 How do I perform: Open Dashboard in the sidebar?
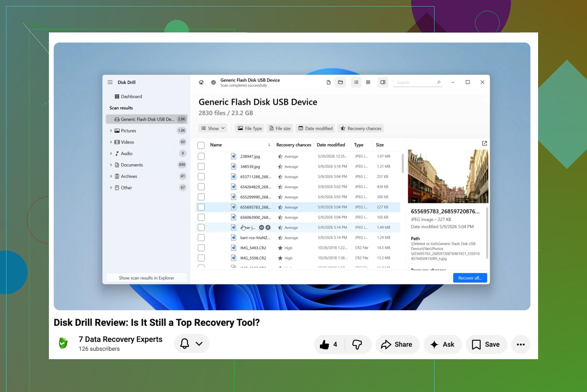point(128,97)
